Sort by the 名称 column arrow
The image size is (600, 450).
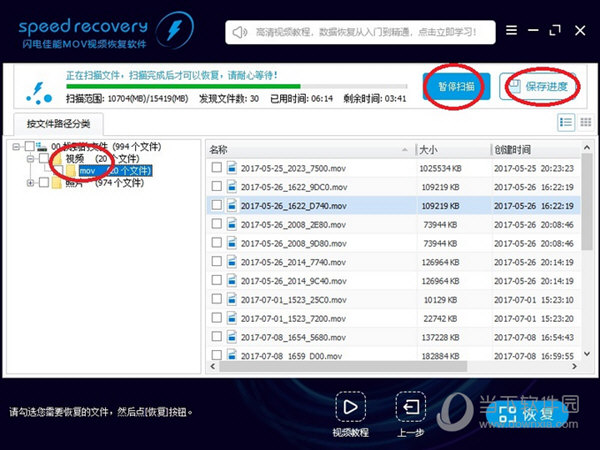point(405,150)
